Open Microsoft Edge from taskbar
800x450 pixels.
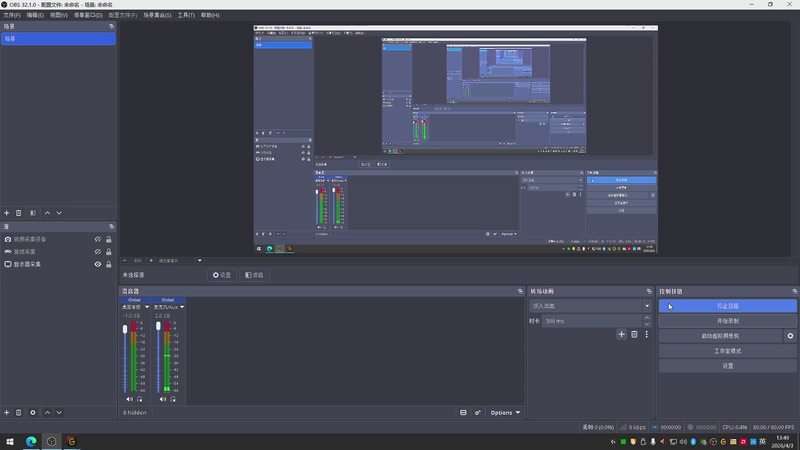coord(31,441)
